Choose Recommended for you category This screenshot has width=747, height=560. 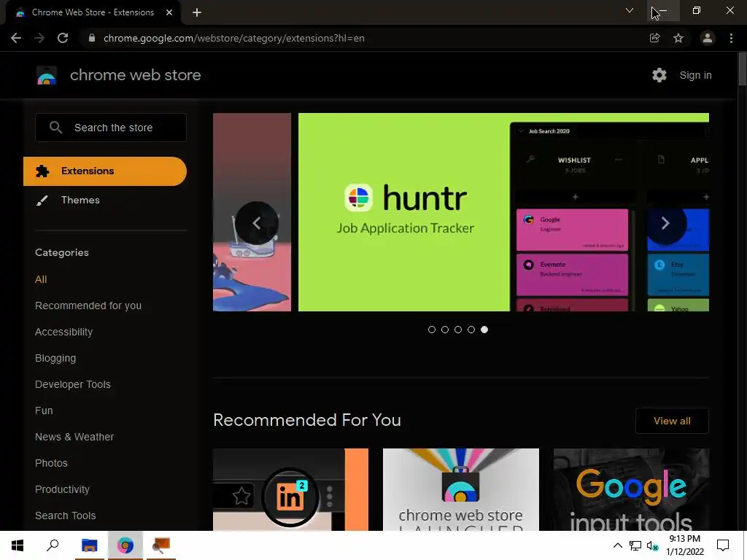[x=88, y=306]
